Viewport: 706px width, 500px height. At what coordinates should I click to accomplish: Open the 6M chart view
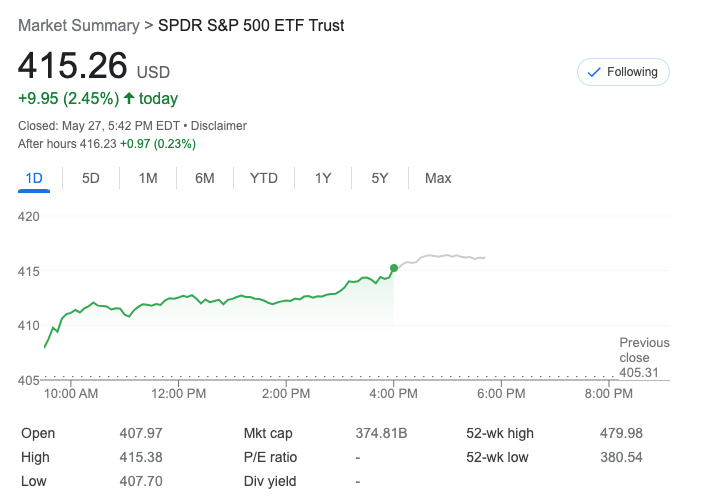[205, 178]
